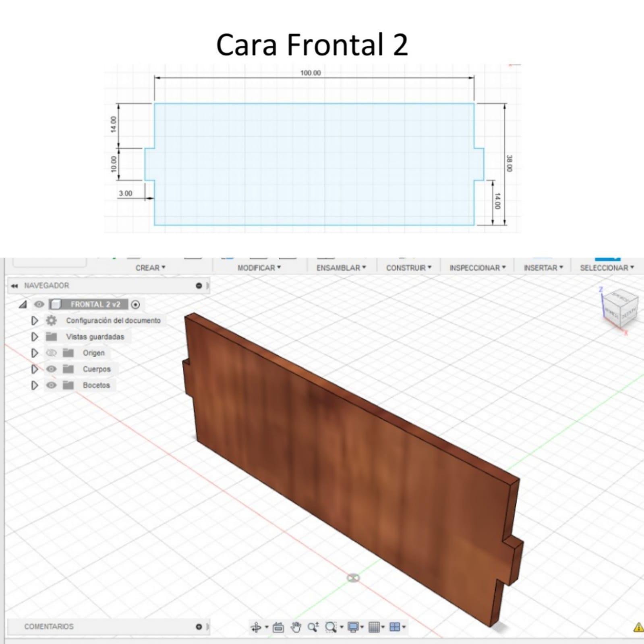This screenshot has height=644, width=644.
Task: Expand the Grid and Snaps dropdown arrow
Action: point(383,627)
